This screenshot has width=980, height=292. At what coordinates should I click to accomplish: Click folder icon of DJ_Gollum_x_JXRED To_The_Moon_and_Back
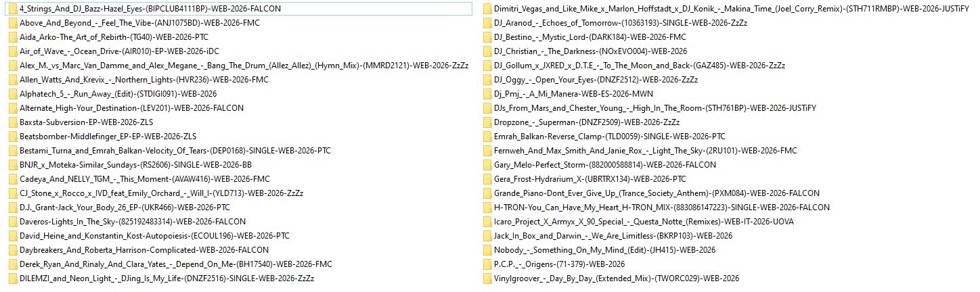[x=487, y=66]
